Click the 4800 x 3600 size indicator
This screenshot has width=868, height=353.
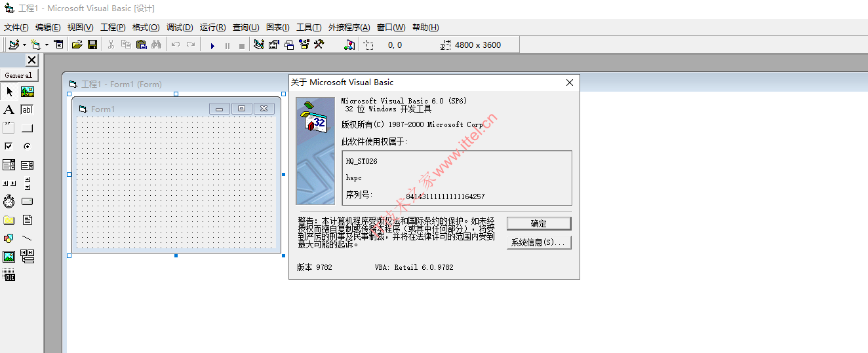point(477,45)
